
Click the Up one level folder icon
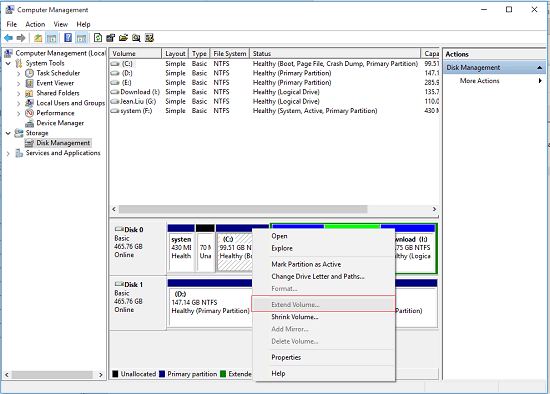coord(38,38)
